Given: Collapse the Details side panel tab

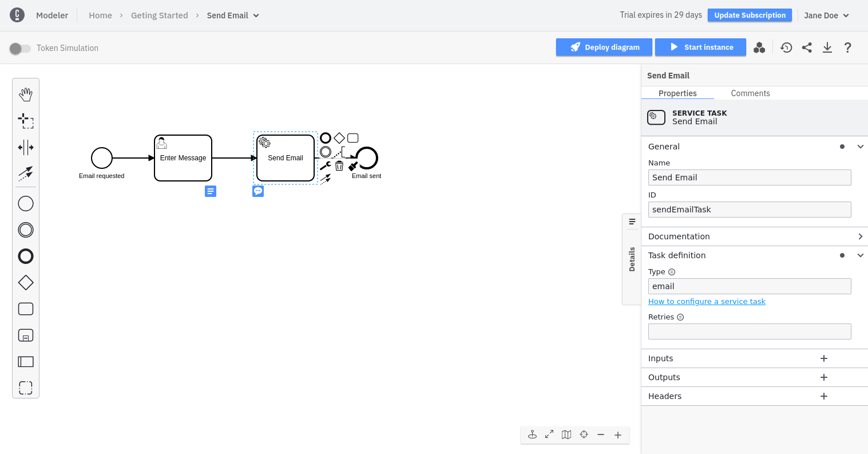Looking at the screenshot, I should tap(632, 259).
